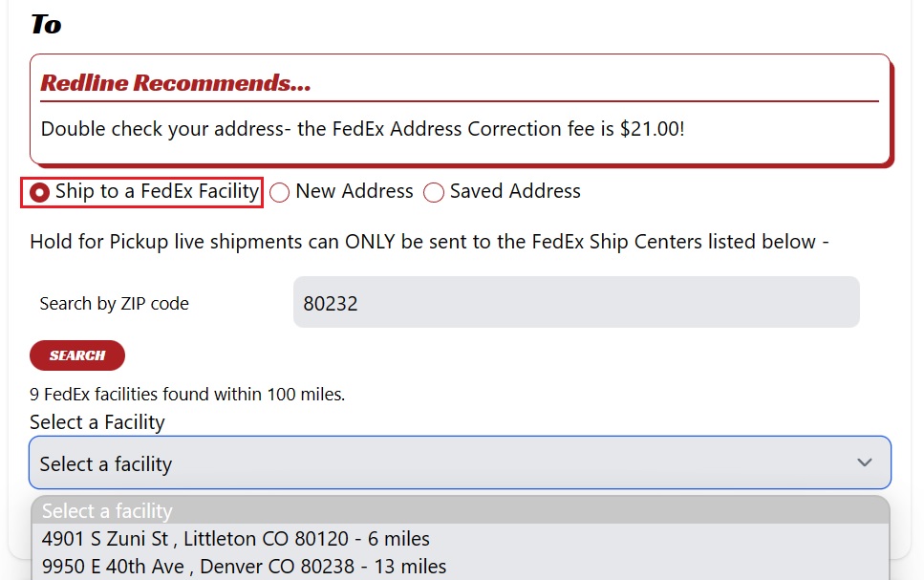The image size is (924, 580).
Task: Click the red SEARCH button
Action: 77,355
